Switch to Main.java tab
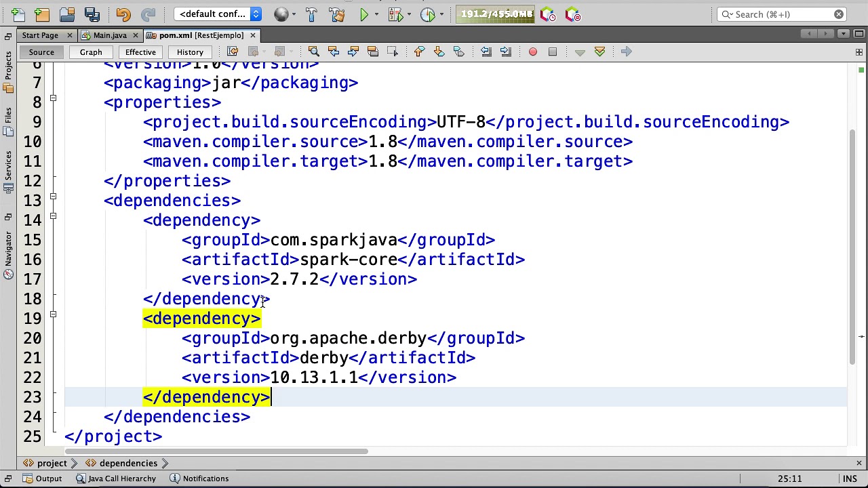The image size is (868, 488). pos(110,35)
